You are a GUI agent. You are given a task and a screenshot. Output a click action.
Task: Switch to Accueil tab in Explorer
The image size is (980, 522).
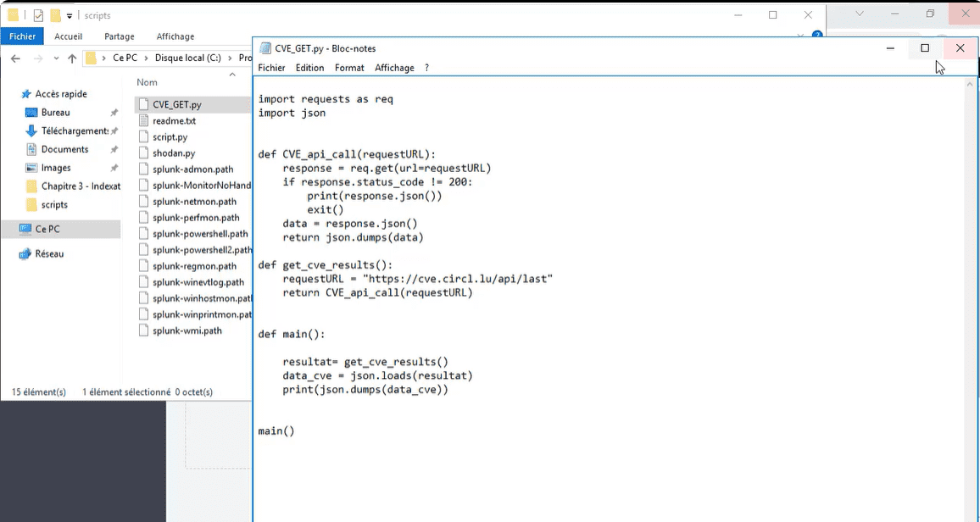coord(68,36)
